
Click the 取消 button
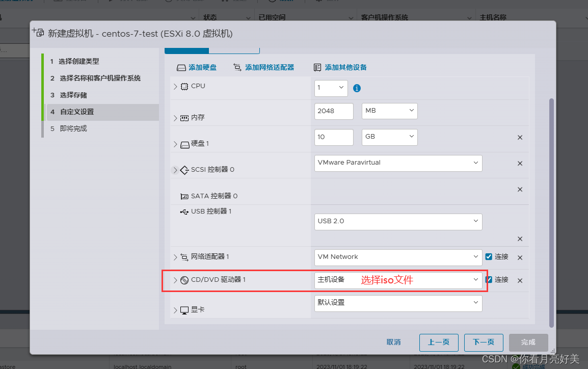pyautogui.click(x=393, y=342)
